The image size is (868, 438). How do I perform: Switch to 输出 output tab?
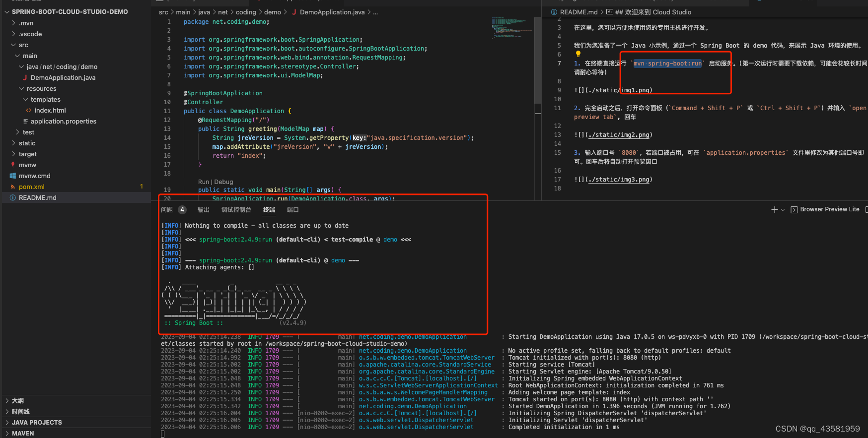coord(204,210)
